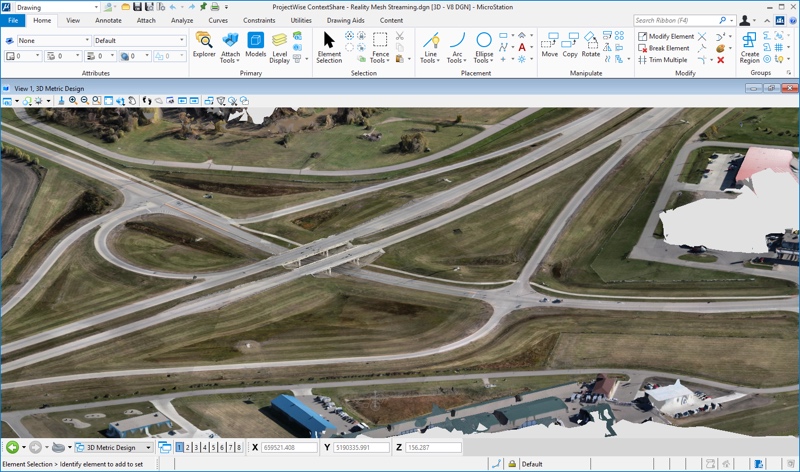Screen dimensions: 800x472
Task: Click the green Back arrow in bottom bar
Action: [12, 448]
